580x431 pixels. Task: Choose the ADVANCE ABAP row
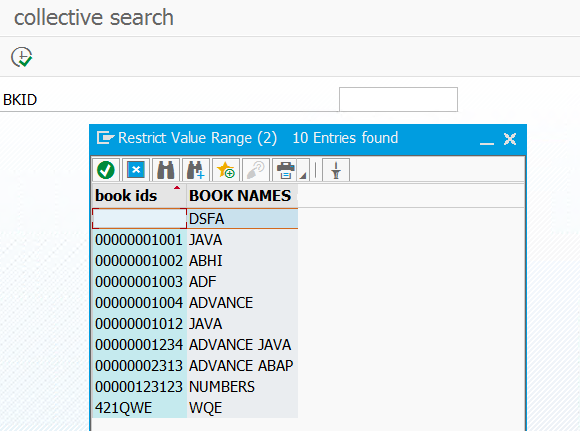tap(195, 366)
